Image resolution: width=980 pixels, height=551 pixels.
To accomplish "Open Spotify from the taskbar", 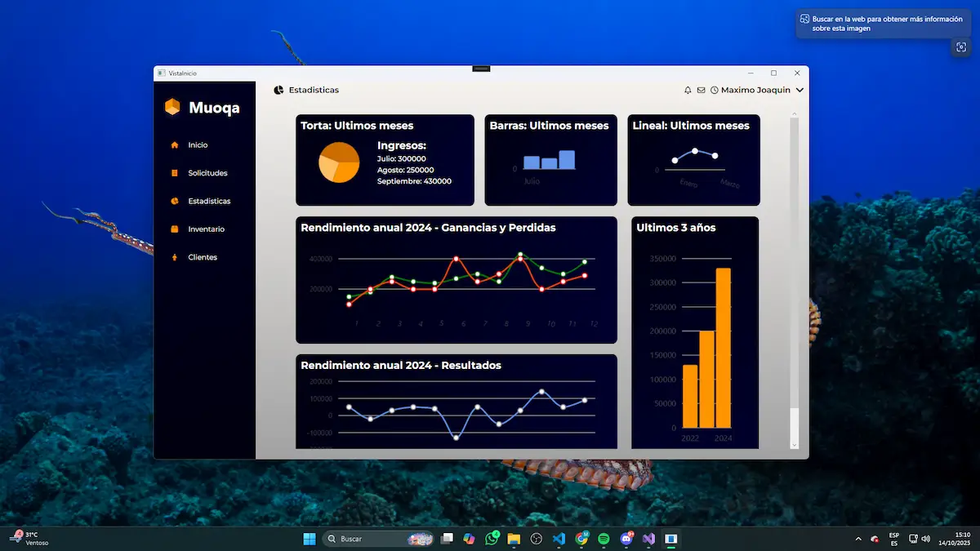I will (x=604, y=539).
